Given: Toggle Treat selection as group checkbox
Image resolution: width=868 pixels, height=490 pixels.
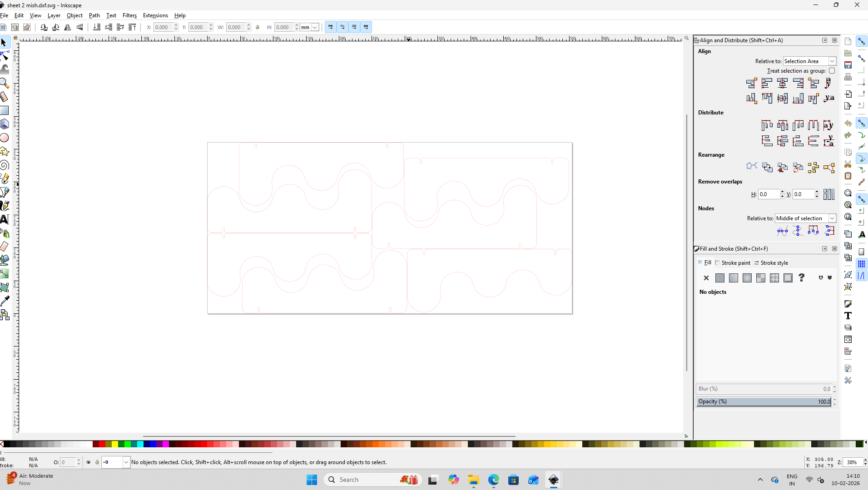Looking at the screenshot, I should pyautogui.click(x=832, y=71).
